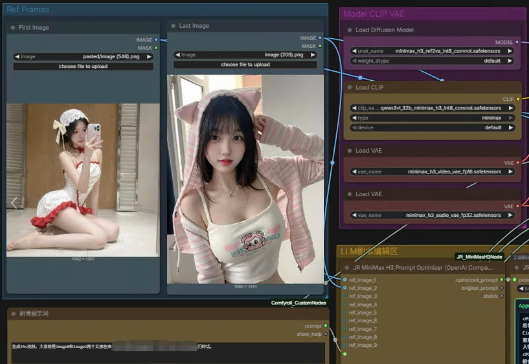Open the minimax_h3_video_vae vae_name dropdown
The image size is (529, 364).
(x=432, y=172)
